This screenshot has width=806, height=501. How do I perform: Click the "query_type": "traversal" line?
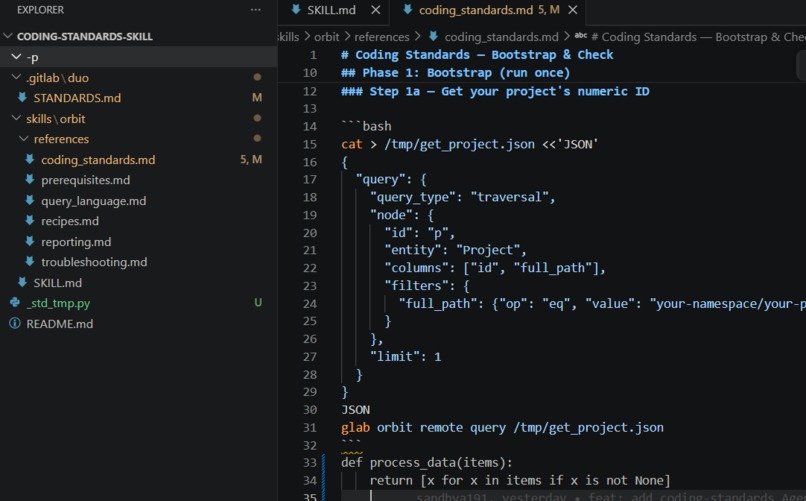[463, 197]
